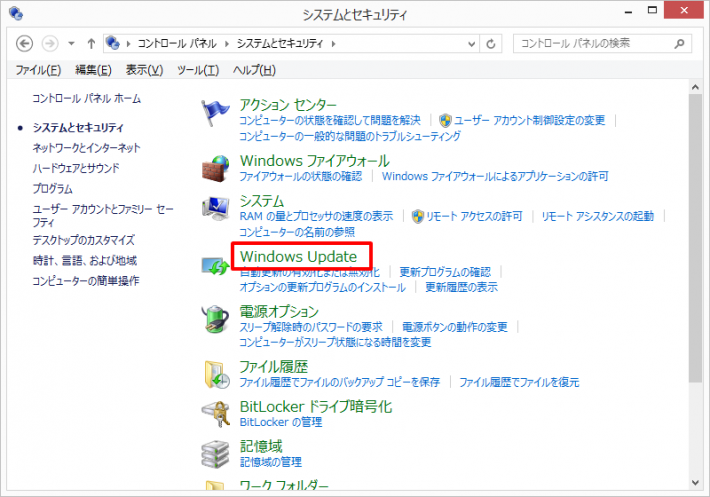Click 電源ボタンの動作の変更 link
Viewport: 710px width, 497px height.
pyautogui.click(x=455, y=327)
